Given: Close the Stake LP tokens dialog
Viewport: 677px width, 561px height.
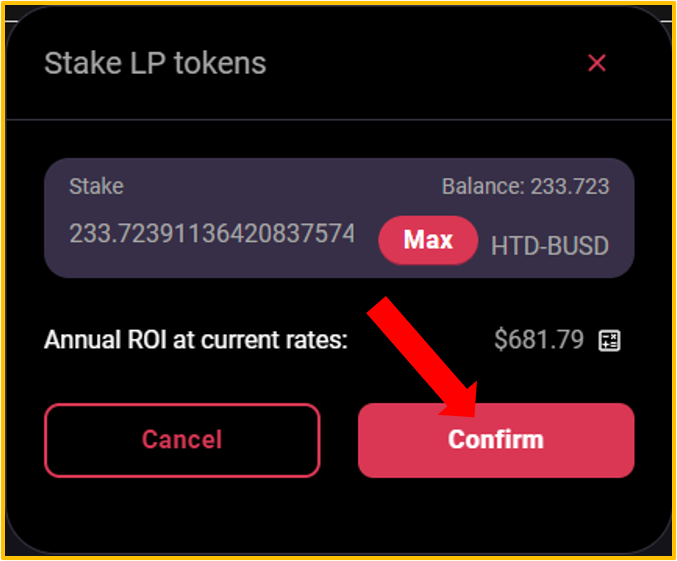Looking at the screenshot, I should [x=597, y=63].
